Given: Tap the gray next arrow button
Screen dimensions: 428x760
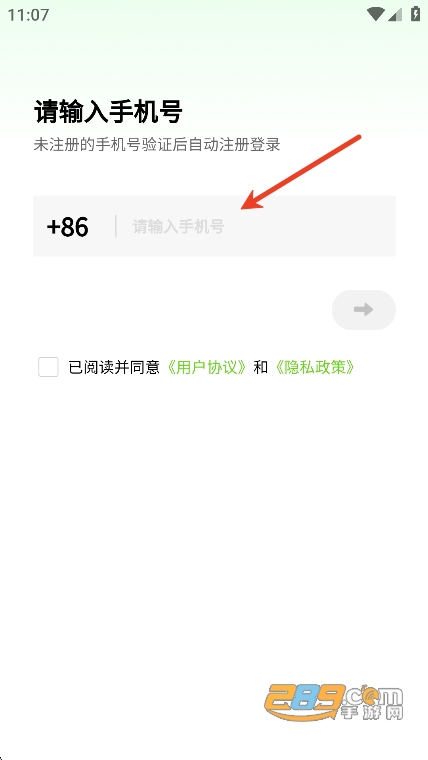Looking at the screenshot, I should 364,310.
